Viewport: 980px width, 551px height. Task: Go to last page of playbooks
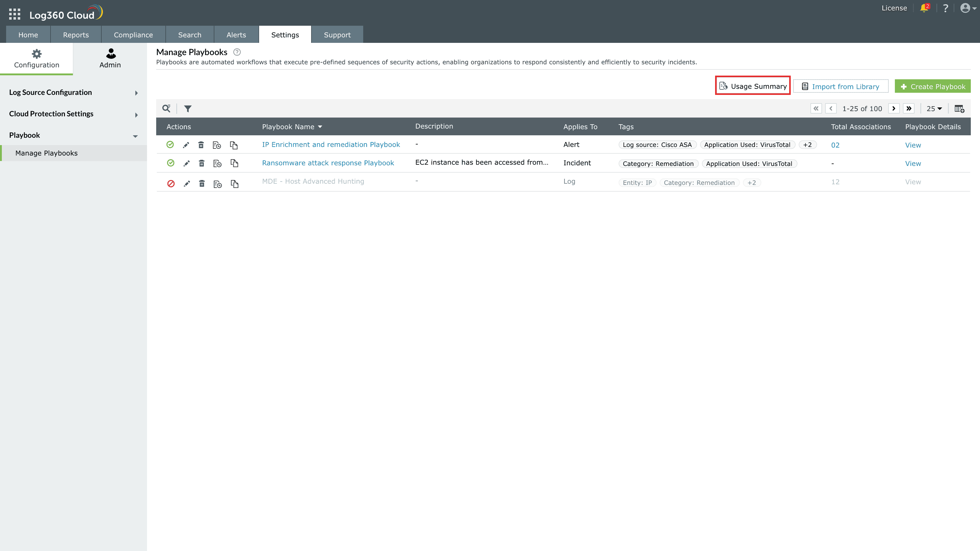pyautogui.click(x=909, y=108)
